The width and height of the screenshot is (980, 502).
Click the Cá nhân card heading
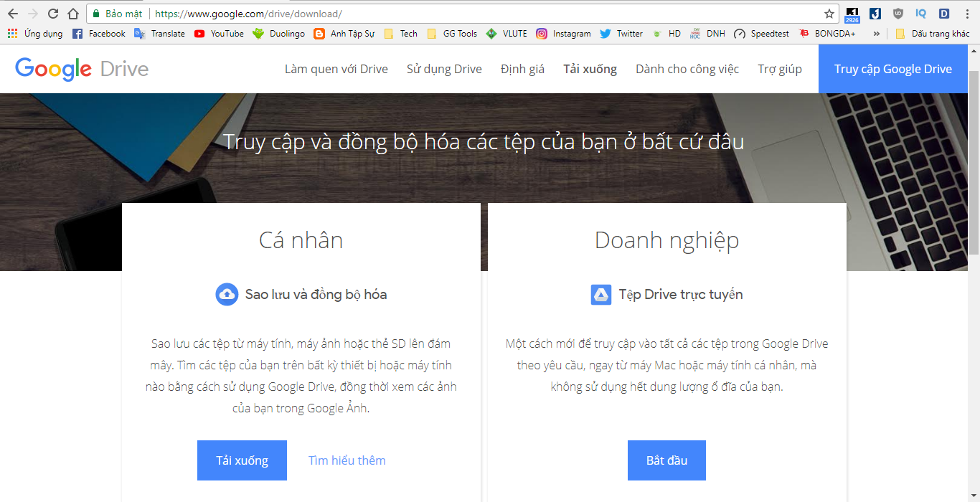(x=301, y=240)
